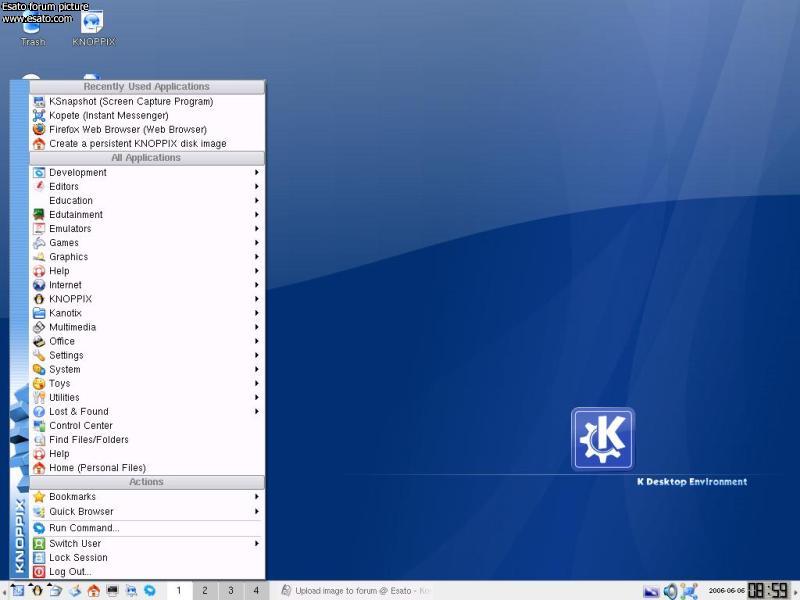Open the Edutainment submenu arrow
This screenshot has height=600, width=800.
coord(257,214)
